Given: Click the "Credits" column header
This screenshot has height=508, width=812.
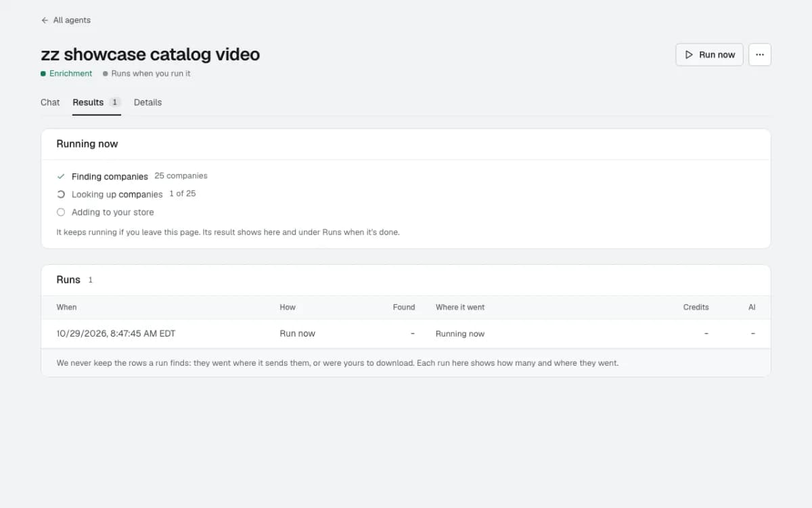Looking at the screenshot, I should (x=696, y=307).
